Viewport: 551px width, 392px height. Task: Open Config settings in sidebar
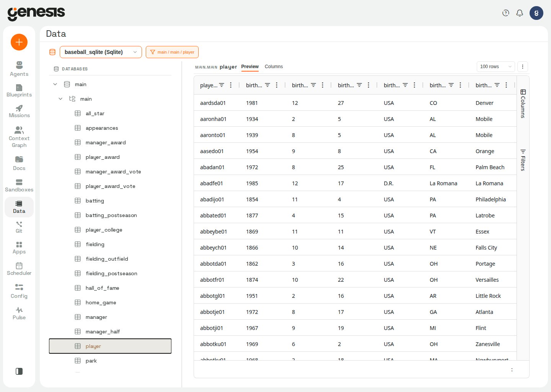click(19, 291)
